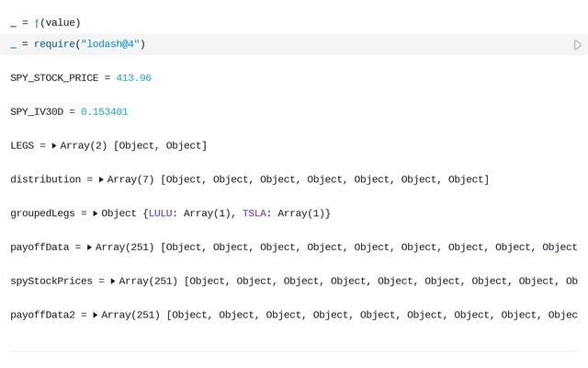The width and height of the screenshot is (588, 368).
Task: Click the underscore variable in require cell
Action: pos(13,44)
